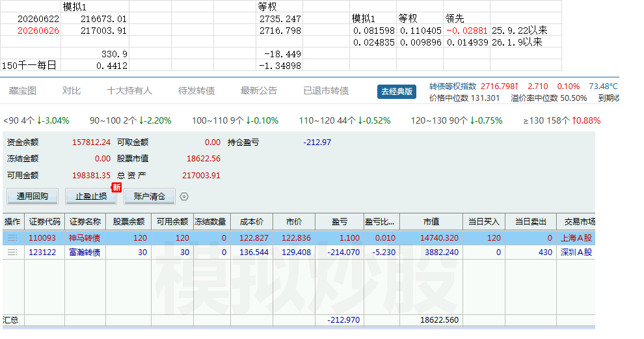Select spreadsheet cell -18.449
Image resolution: width=644 pixels, height=339 pixels.
pos(279,54)
